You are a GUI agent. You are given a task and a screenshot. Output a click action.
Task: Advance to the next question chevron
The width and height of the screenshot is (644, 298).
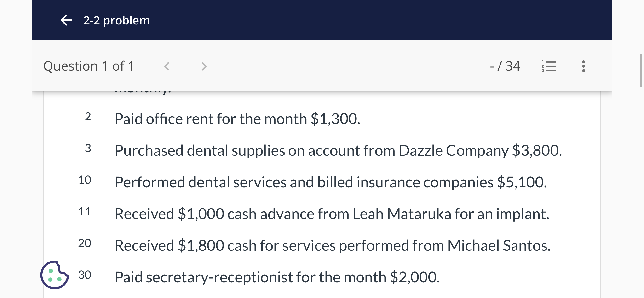pos(204,66)
